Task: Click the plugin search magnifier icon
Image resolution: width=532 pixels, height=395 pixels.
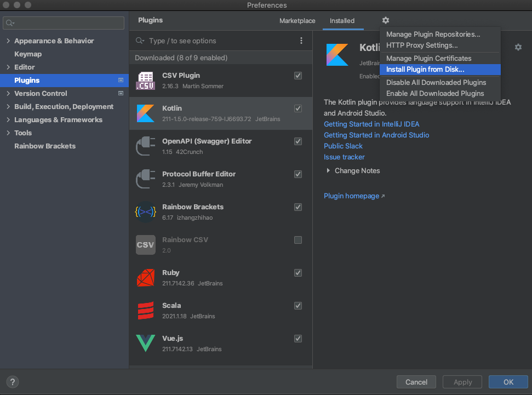Action: 140,41
